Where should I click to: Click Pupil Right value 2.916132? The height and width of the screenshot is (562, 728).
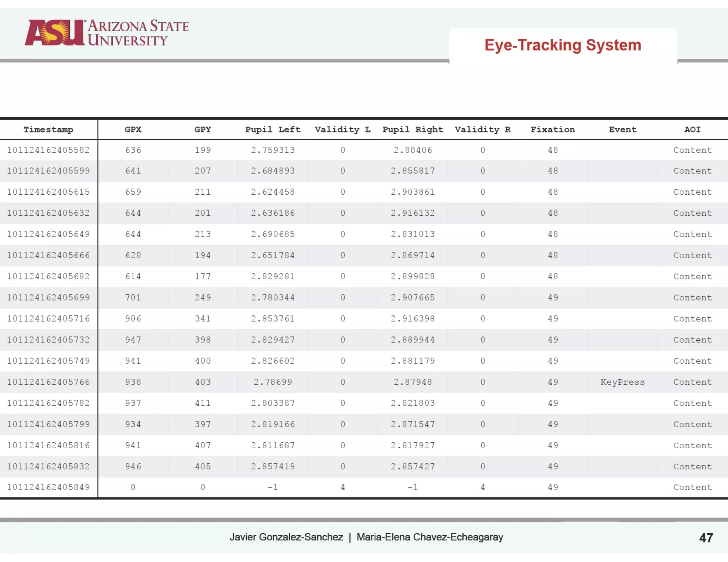413,213
